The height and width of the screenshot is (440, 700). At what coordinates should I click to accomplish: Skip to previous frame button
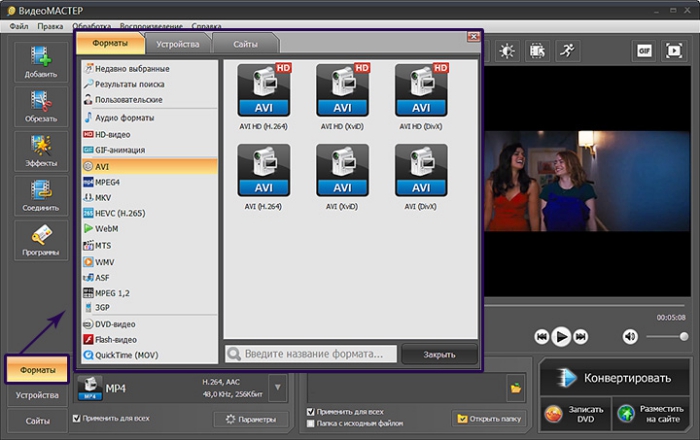pyautogui.click(x=542, y=336)
